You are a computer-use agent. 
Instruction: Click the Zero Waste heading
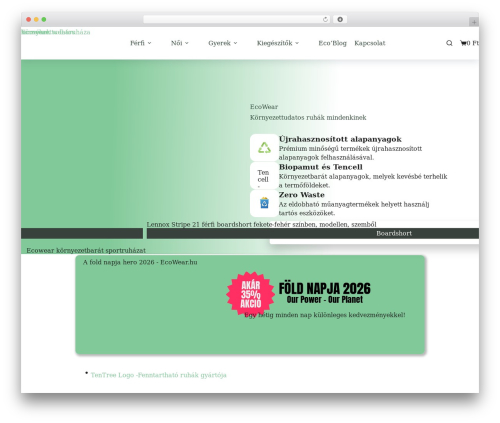point(302,195)
